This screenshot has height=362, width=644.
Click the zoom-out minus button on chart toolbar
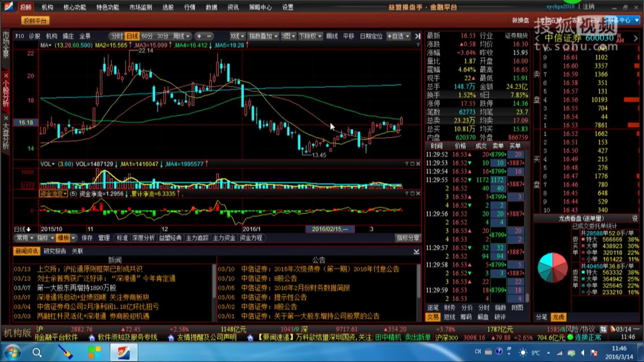point(209,36)
